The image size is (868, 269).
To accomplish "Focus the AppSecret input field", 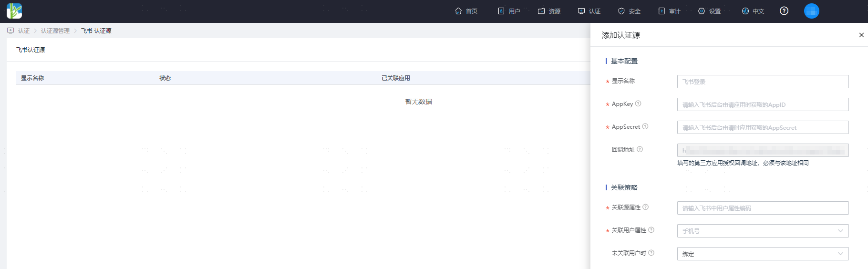I will click(x=763, y=127).
